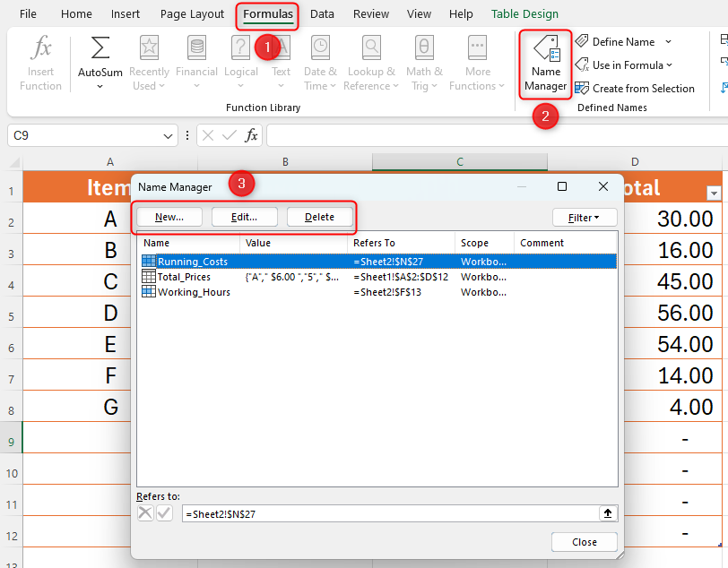Open the filter dropdown in Total column header
This screenshot has width=728, height=568.
[x=714, y=193]
